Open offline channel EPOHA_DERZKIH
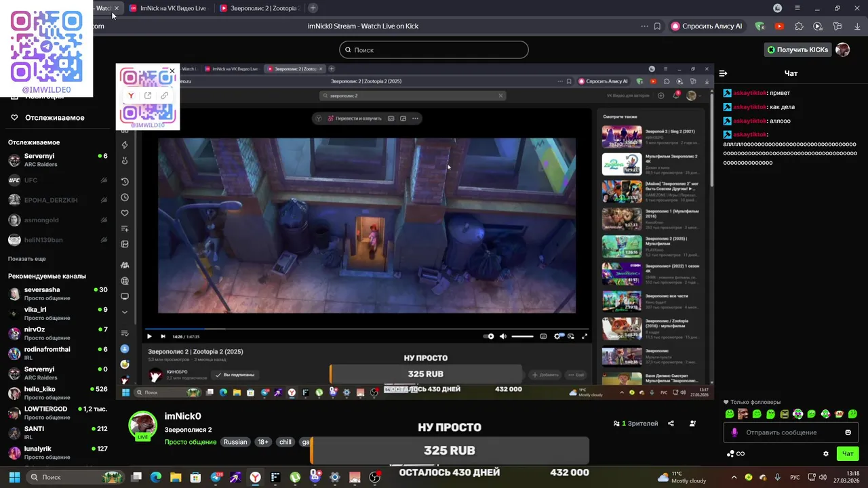This screenshot has width=868, height=488. [58, 200]
